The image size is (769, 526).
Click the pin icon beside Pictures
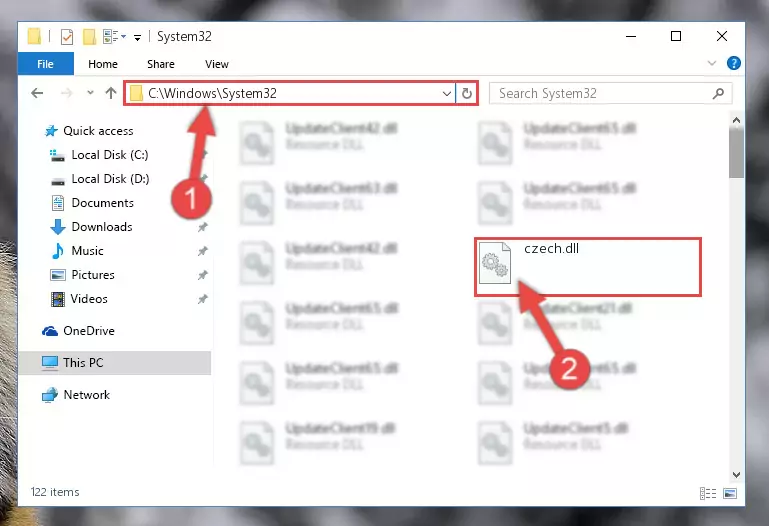pyautogui.click(x=203, y=275)
